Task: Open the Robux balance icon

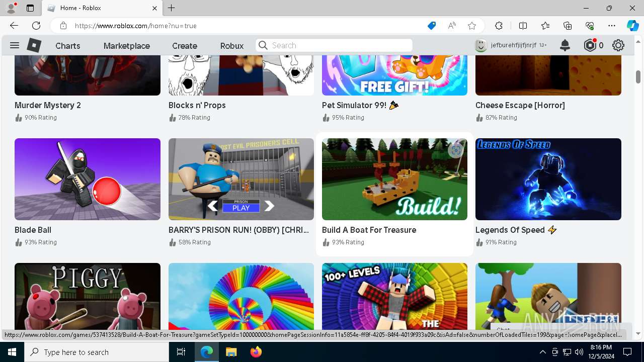Action: click(590, 45)
